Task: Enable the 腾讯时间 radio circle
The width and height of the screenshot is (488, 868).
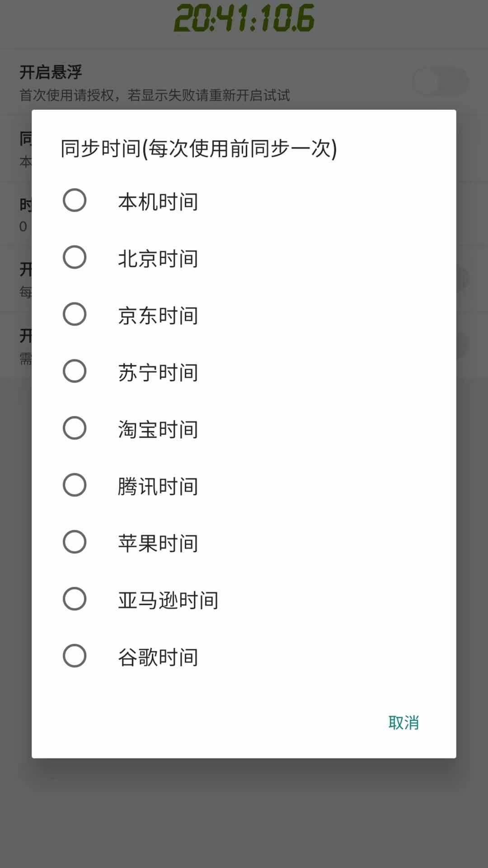Action: [75, 485]
